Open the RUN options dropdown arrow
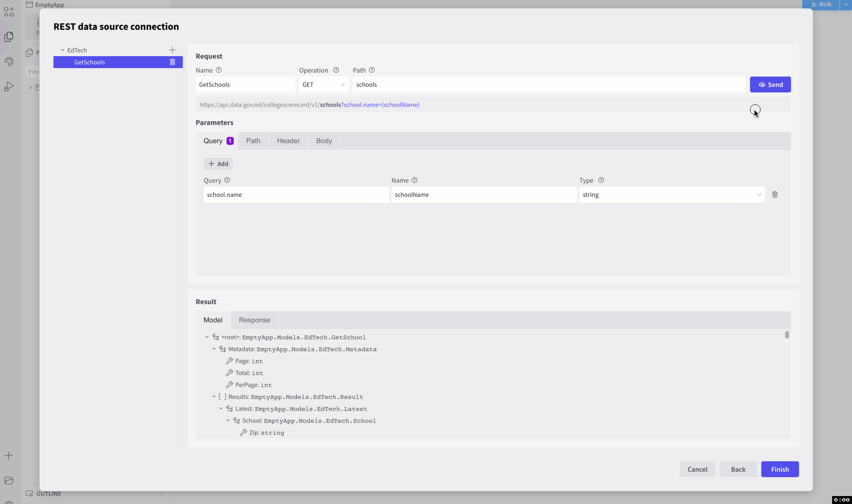 click(846, 4)
